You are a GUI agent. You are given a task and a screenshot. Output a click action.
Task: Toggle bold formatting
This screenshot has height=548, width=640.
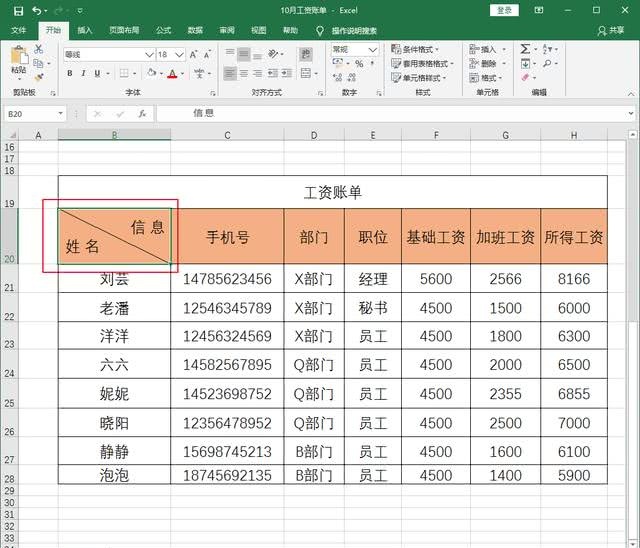pos(70,73)
